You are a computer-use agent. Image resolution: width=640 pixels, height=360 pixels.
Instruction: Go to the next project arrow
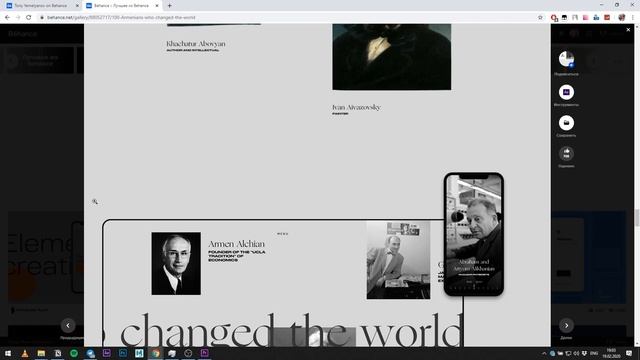[x=566, y=325]
